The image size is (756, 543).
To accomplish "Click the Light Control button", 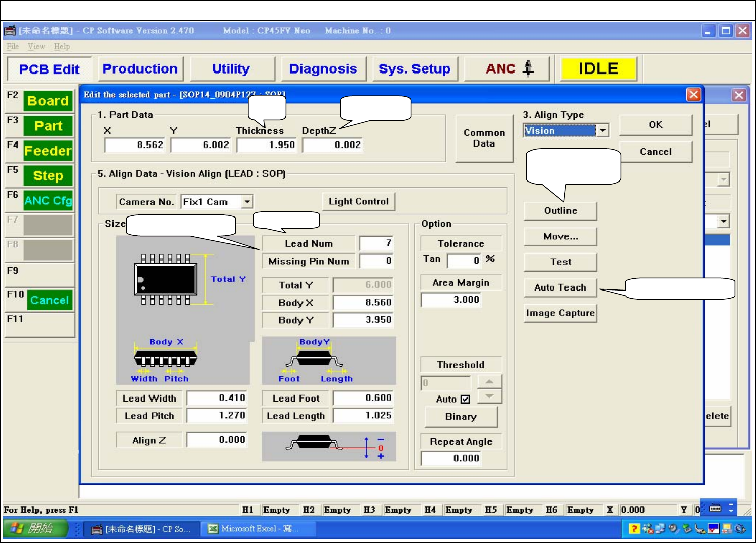I will tap(359, 201).
